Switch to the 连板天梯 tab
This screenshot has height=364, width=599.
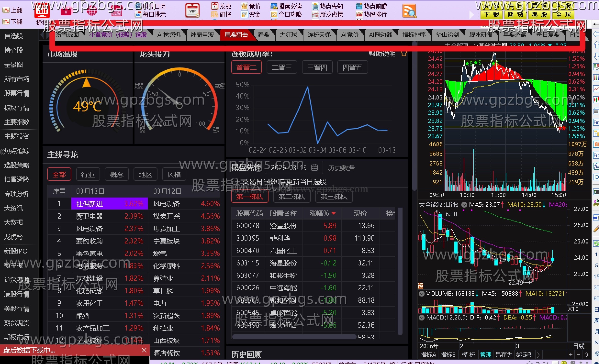[x=319, y=35]
